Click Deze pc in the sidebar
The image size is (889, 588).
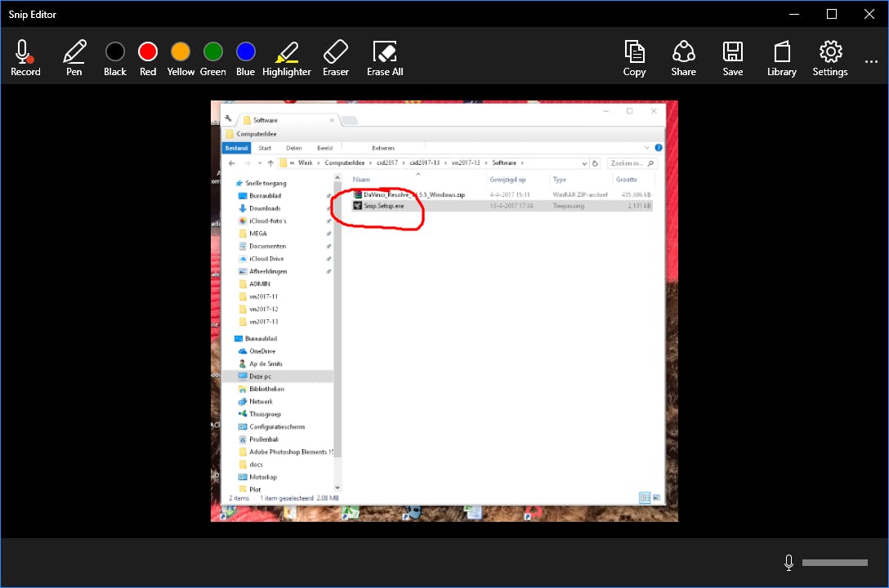click(278, 376)
